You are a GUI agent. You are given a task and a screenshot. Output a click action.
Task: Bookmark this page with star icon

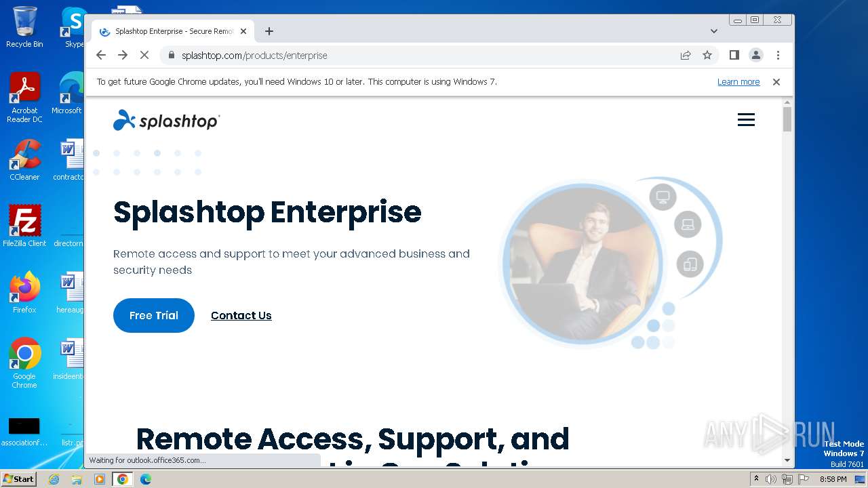pyautogui.click(x=707, y=56)
